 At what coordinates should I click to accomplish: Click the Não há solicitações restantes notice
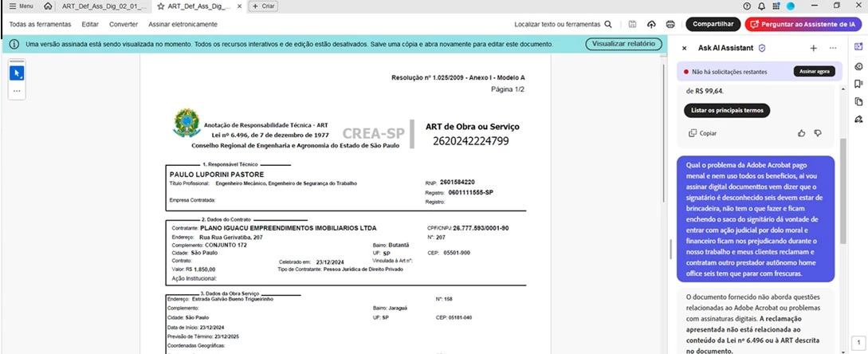tap(729, 72)
